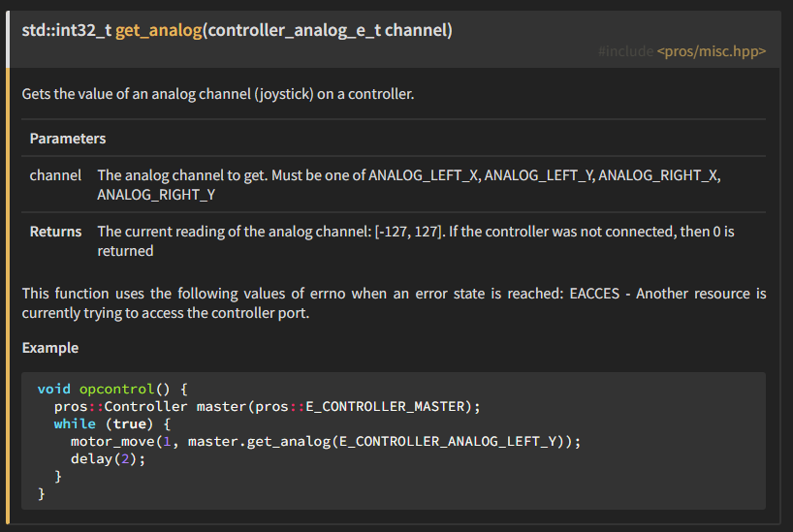The height and width of the screenshot is (532, 793).
Task: Click the controller_analog_e_t channel parameter text
Action: (x=328, y=30)
